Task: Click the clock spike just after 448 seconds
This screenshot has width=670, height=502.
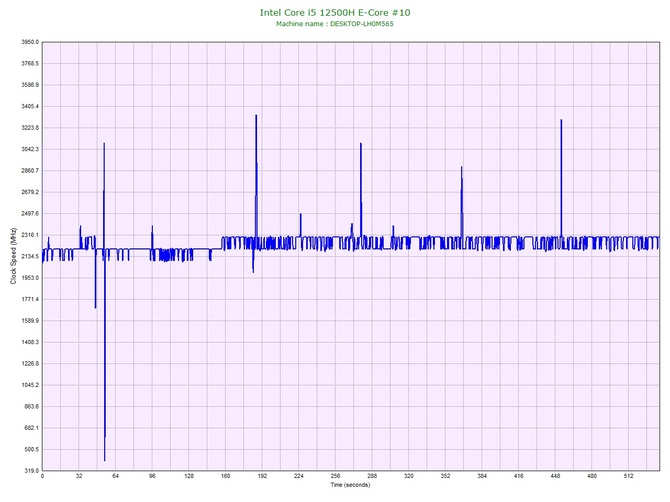Action: pyautogui.click(x=561, y=177)
